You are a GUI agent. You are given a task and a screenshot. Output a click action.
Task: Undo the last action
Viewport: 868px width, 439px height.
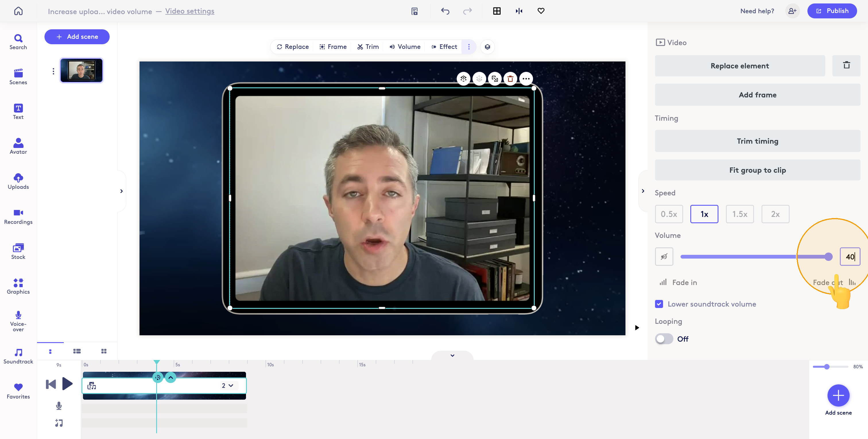445,11
